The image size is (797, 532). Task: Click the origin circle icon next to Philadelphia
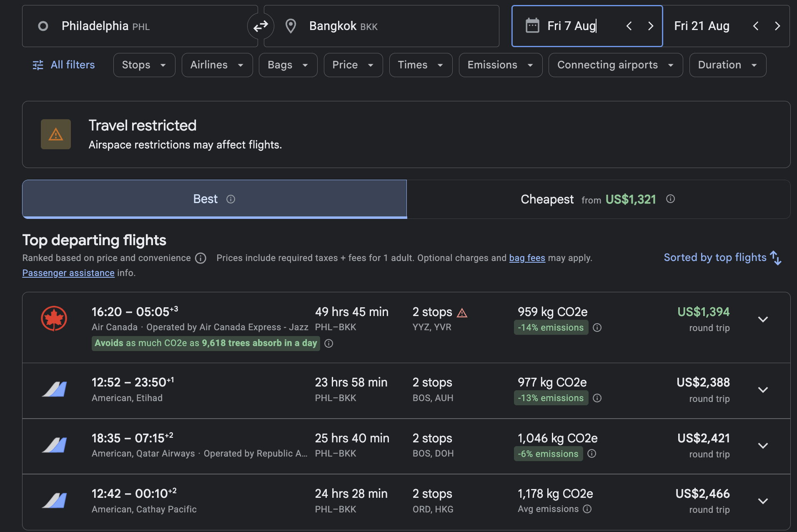43,26
